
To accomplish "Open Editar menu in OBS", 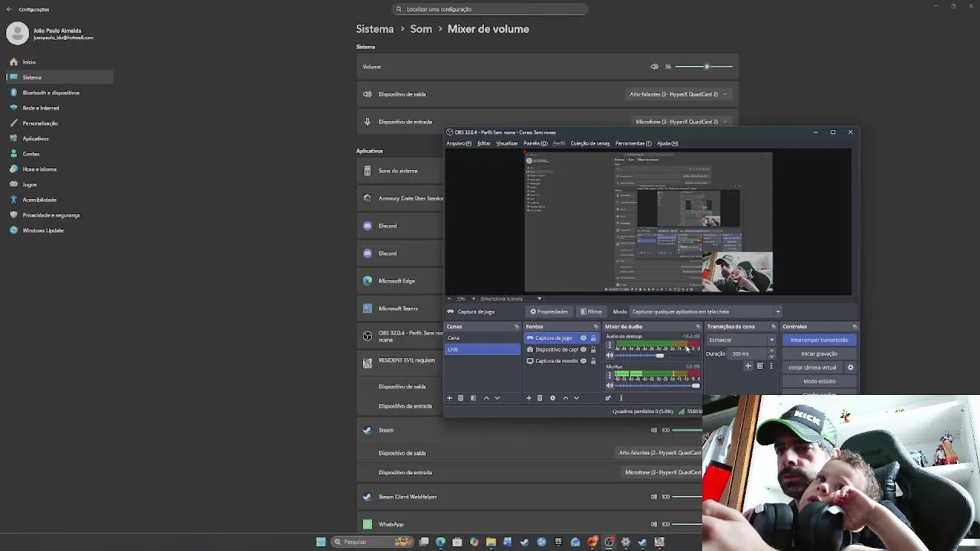I will coord(484,143).
